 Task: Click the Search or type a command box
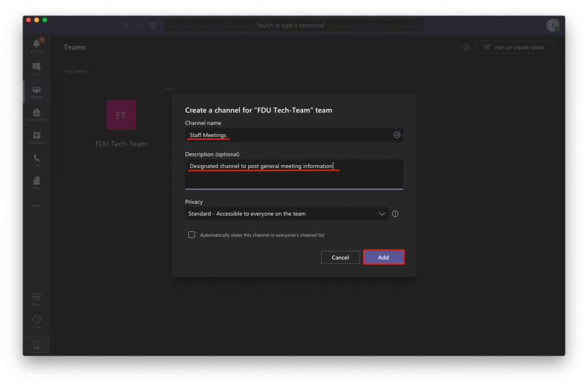pyautogui.click(x=294, y=25)
